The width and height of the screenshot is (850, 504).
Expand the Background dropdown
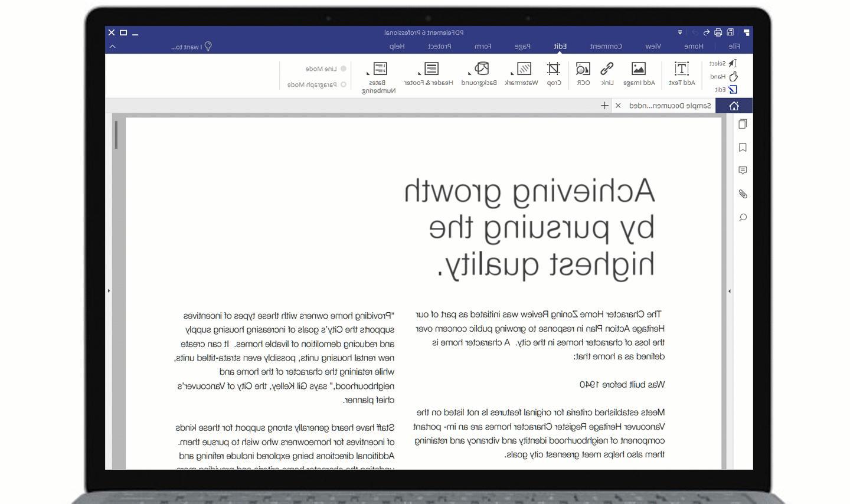coord(469,74)
